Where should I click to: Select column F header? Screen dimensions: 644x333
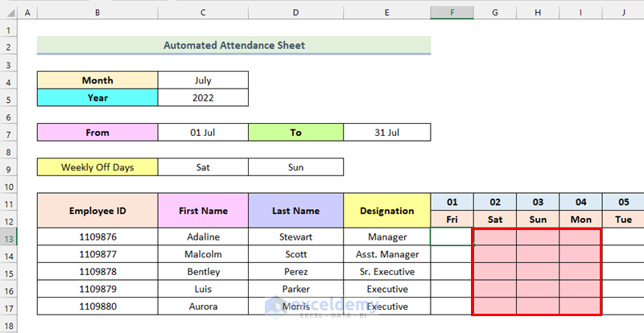click(x=452, y=14)
